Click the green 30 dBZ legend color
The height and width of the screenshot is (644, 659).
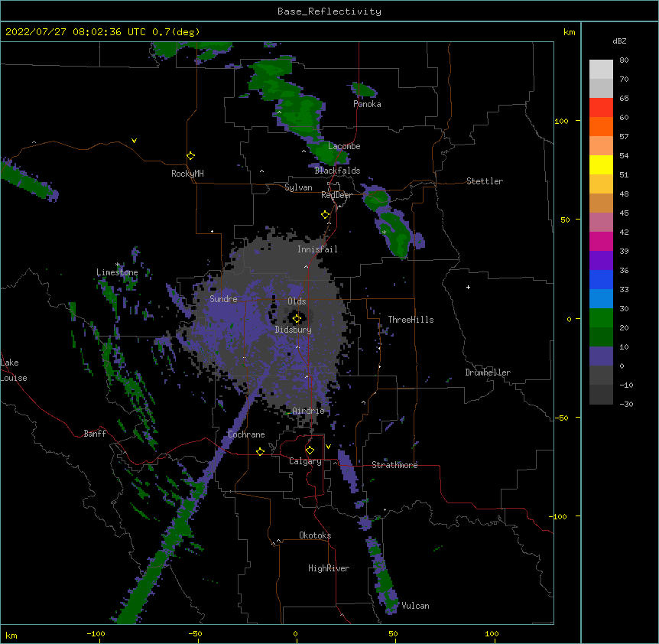point(601,318)
